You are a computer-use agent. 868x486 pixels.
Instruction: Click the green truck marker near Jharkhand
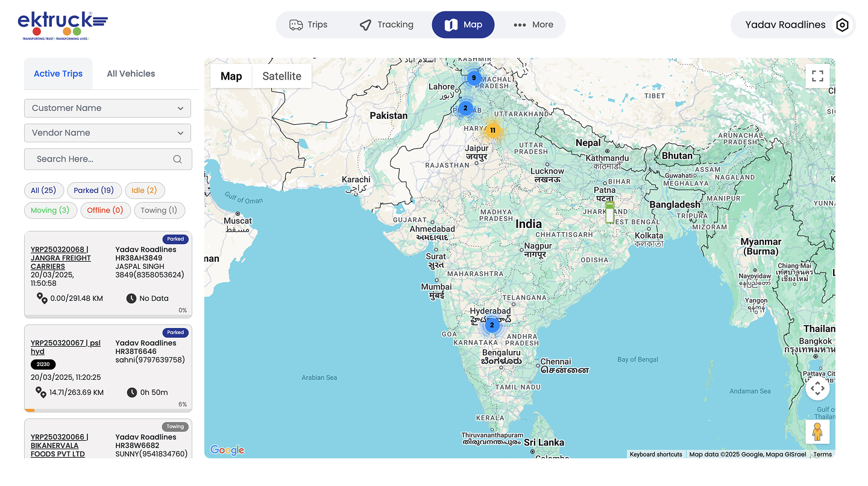pyautogui.click(x=609, y=213)
